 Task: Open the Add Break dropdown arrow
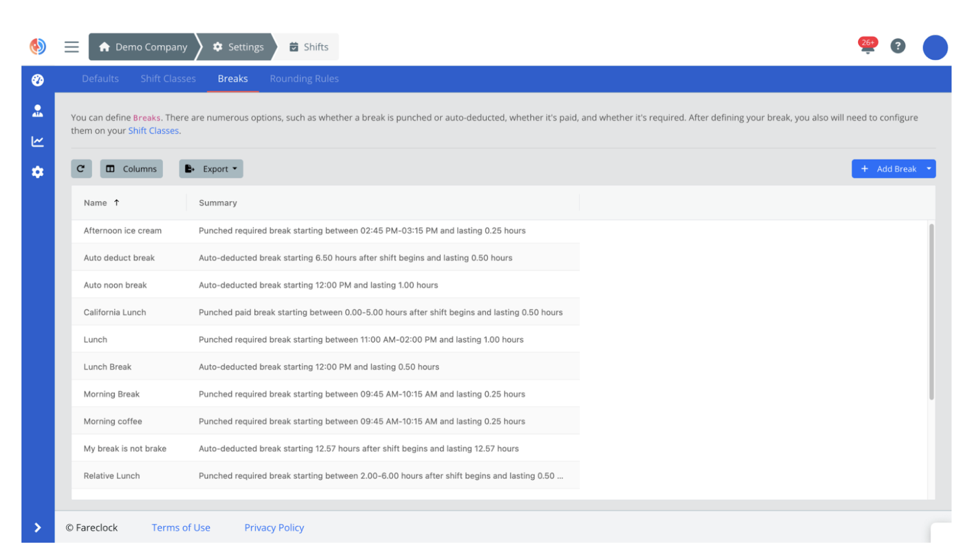929,169
